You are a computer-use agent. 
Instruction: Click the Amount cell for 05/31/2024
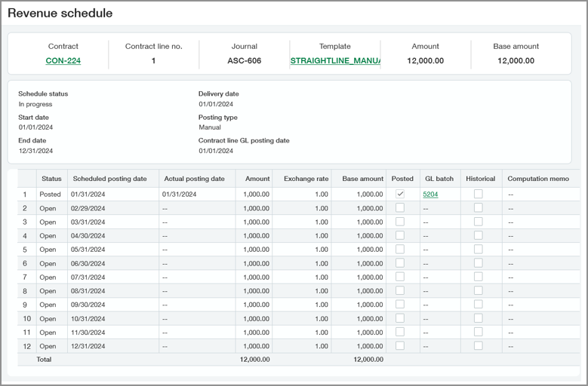click(x=255, y=250)
